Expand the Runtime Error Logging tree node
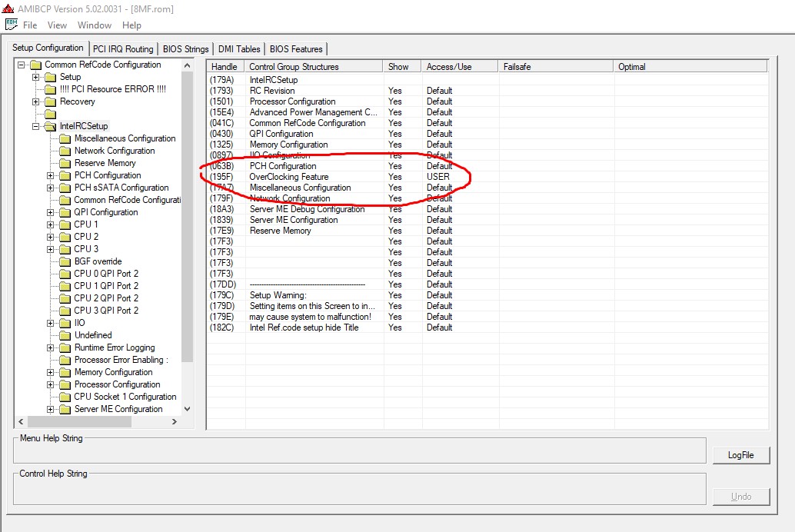The width and height of the screenshot is (795, 532). click(50, 348)
